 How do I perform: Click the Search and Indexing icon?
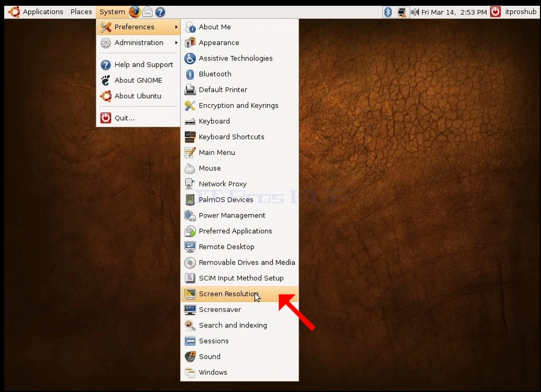pos(190,325)
